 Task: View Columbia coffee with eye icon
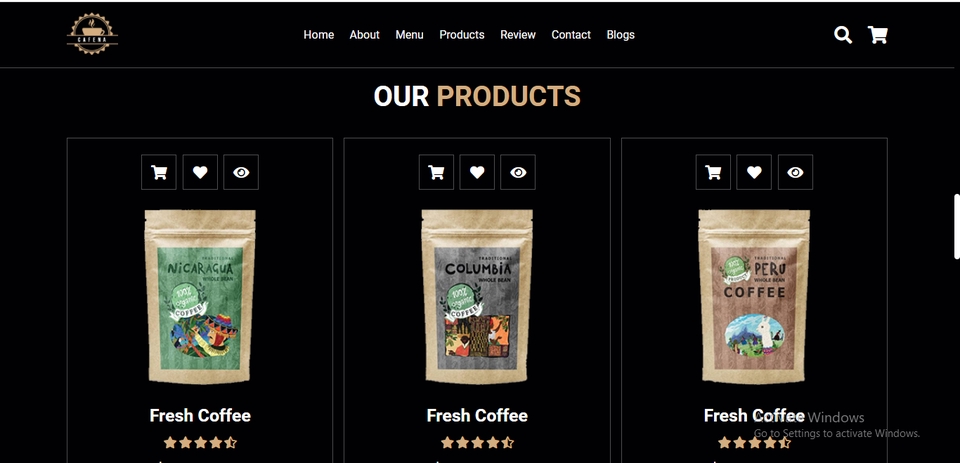coord(518,172)
